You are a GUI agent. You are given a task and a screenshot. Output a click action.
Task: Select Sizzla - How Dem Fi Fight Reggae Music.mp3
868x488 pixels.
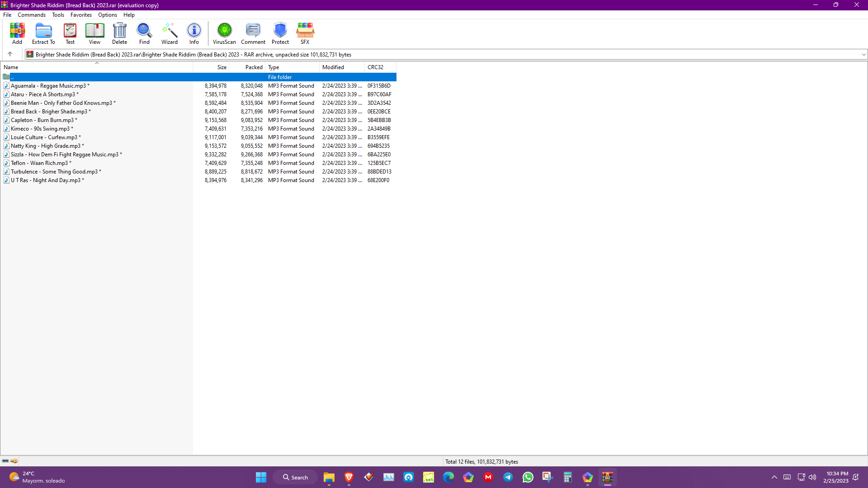click(x=199, y=155)
